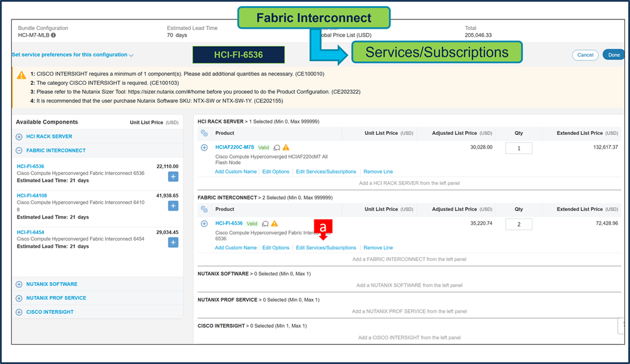The height and width of the screenshot is (364, 630).
Task: Click the link icon in FABRIC INTERCONNECT table header
Action: click(204, 210)
